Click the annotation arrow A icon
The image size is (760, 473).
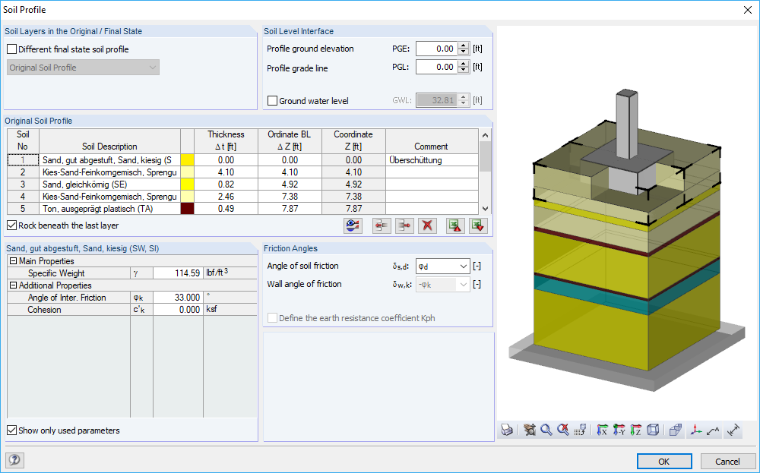point(713,430)
